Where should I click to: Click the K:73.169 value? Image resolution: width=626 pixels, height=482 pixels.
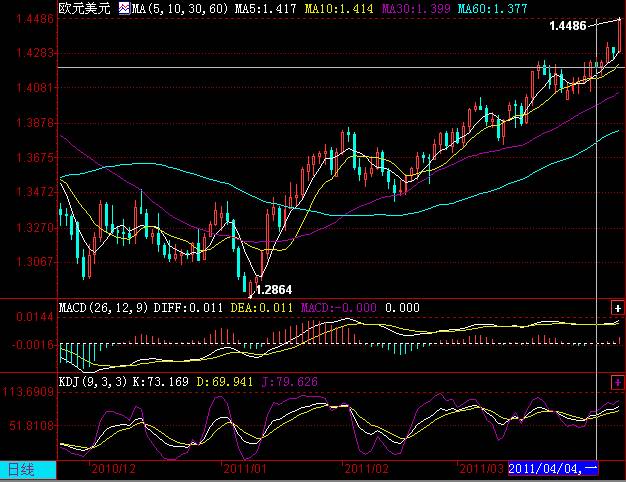(x=160, y=382)
